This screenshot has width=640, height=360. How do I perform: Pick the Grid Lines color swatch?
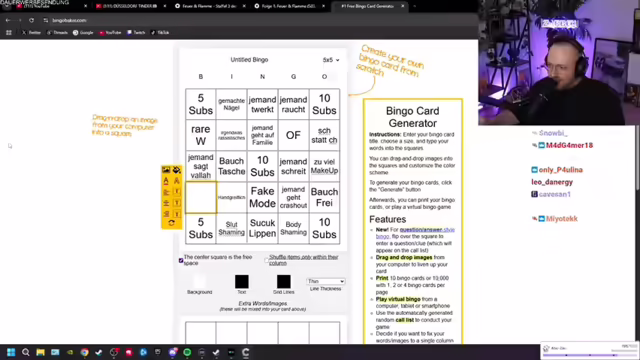(x=284, y=282)
